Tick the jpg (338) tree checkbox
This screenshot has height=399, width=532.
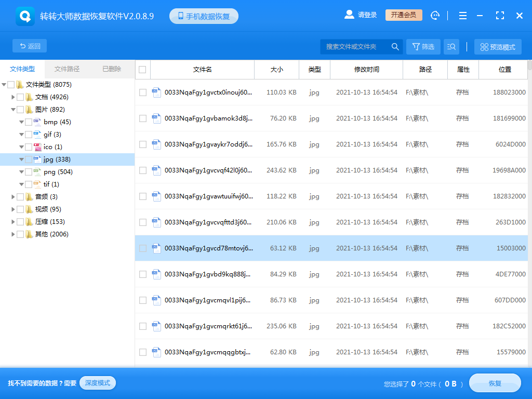point(29,159)
